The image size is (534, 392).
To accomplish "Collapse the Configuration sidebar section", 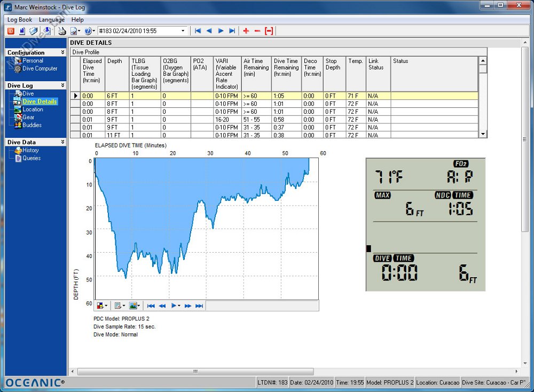I will [62, 52].
